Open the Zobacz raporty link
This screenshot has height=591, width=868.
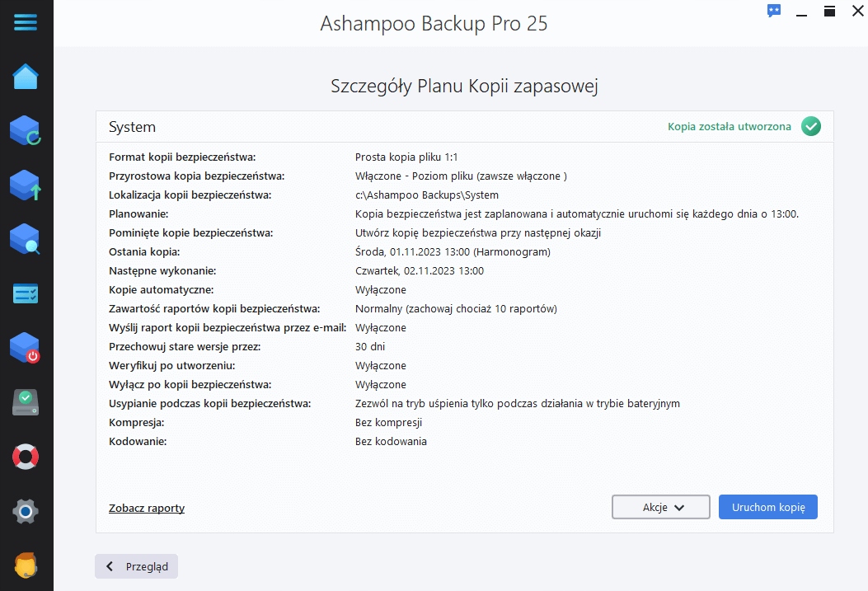(x=147, y=508)
